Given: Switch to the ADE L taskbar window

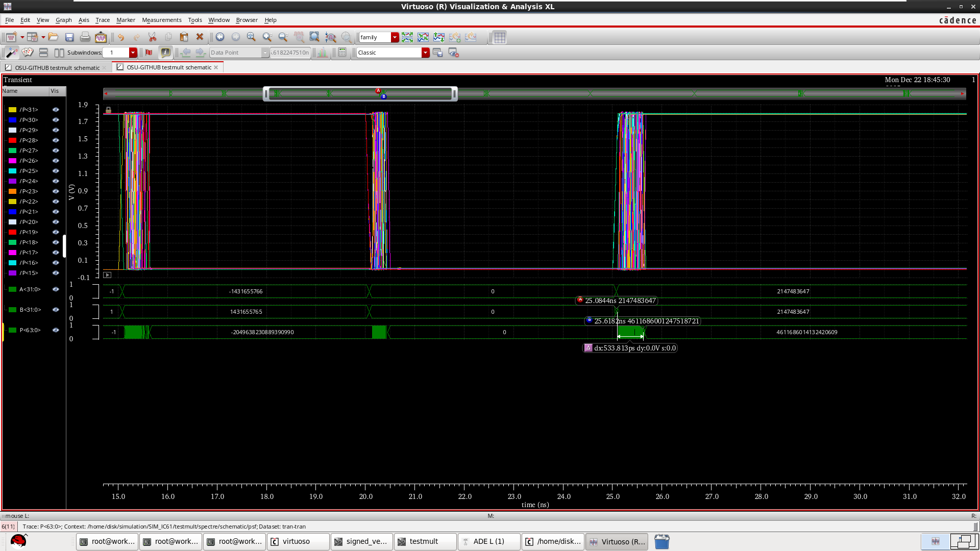Looking at the screenshot, I should tap(488, 541).
